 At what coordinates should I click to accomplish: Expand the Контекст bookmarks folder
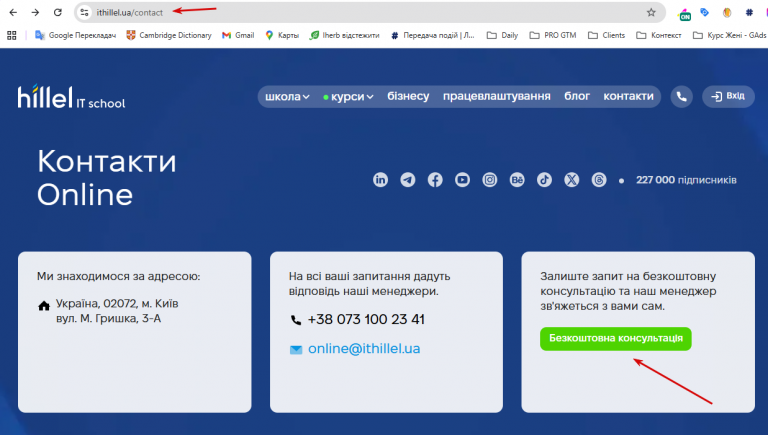pos(659,35)
